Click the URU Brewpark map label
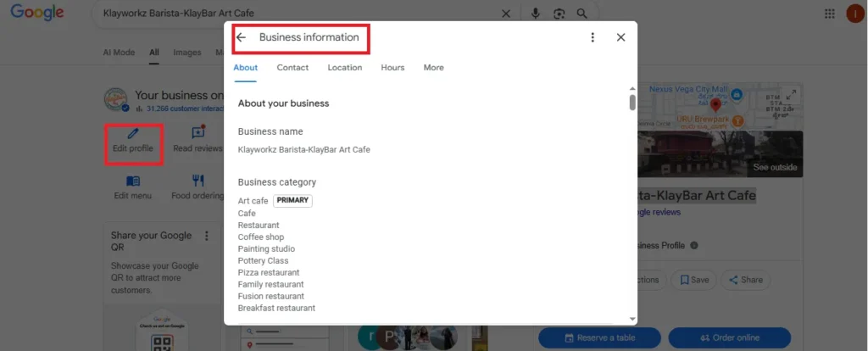Viewport: 868px width, 351px height. (703, 120)
